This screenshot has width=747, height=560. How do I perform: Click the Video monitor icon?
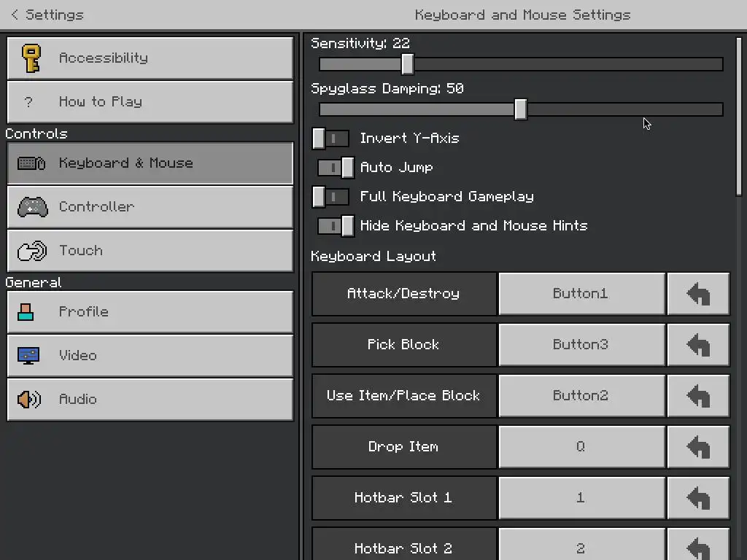(28, 356)
